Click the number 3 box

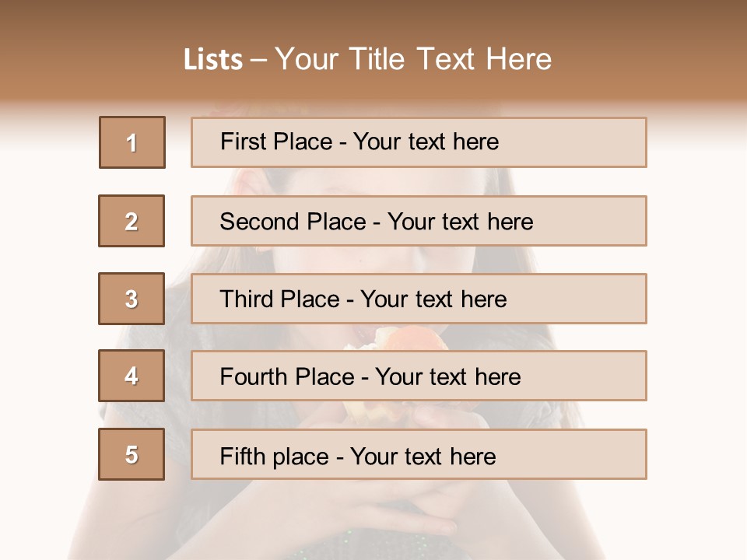[132, 299]
